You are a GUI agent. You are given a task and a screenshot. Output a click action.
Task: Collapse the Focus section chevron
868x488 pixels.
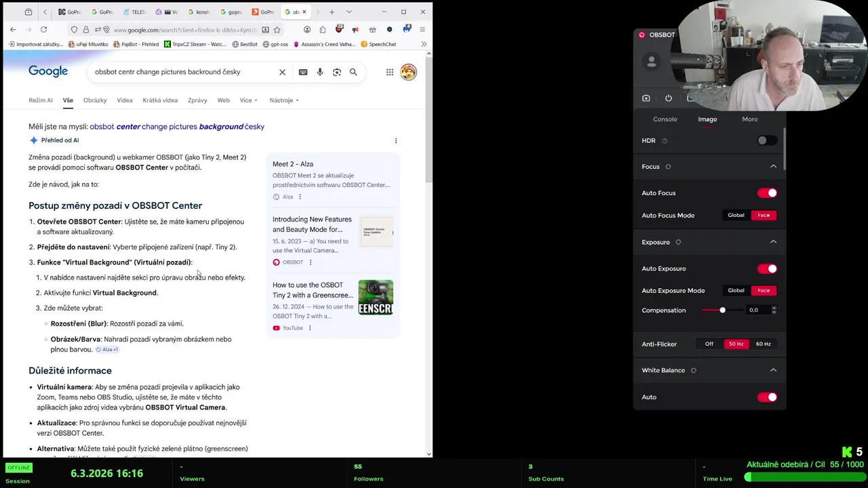tap(773, 167)
